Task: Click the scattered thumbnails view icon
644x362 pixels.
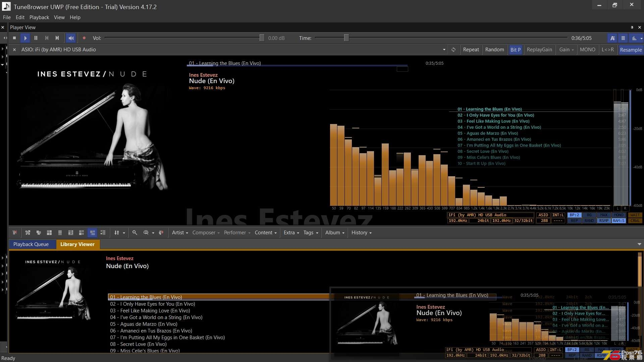Action: [x=28, y=233]
